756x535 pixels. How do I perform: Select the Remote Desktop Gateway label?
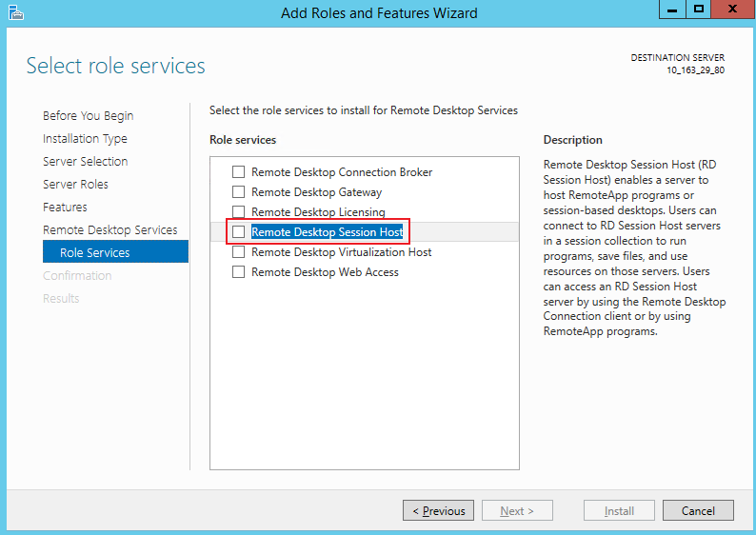coord(317,192)
